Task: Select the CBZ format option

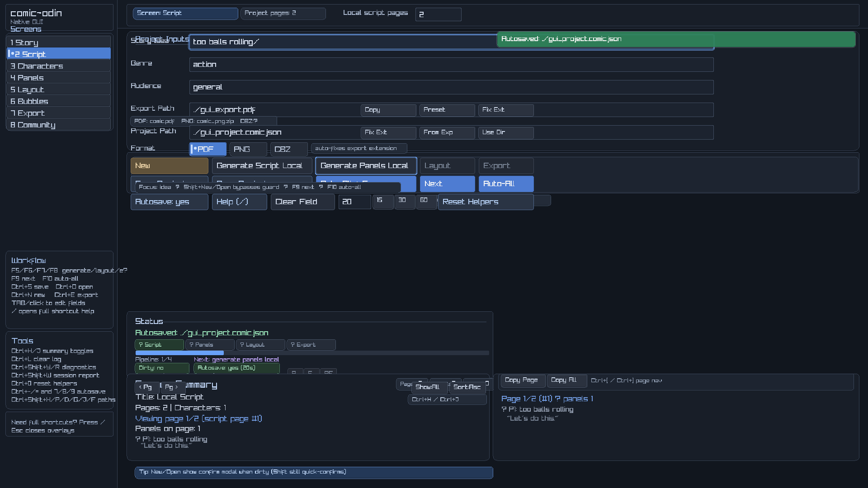Action: click(289, 149)
